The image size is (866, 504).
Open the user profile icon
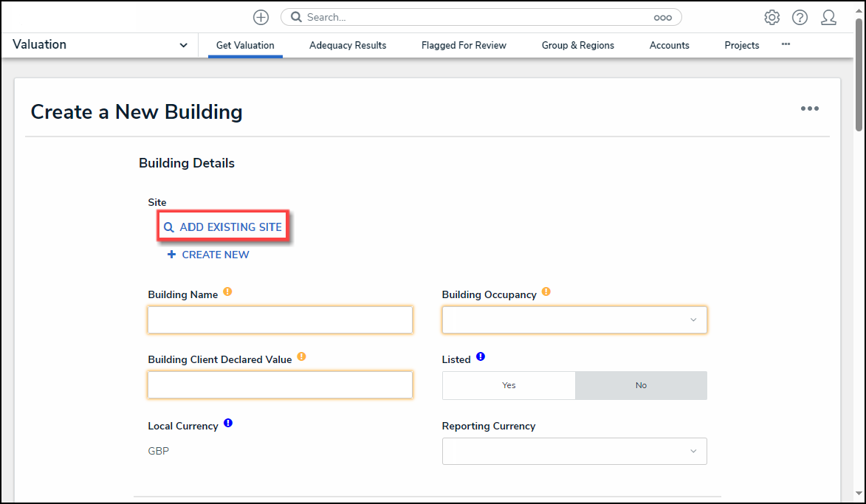point(828,18)
